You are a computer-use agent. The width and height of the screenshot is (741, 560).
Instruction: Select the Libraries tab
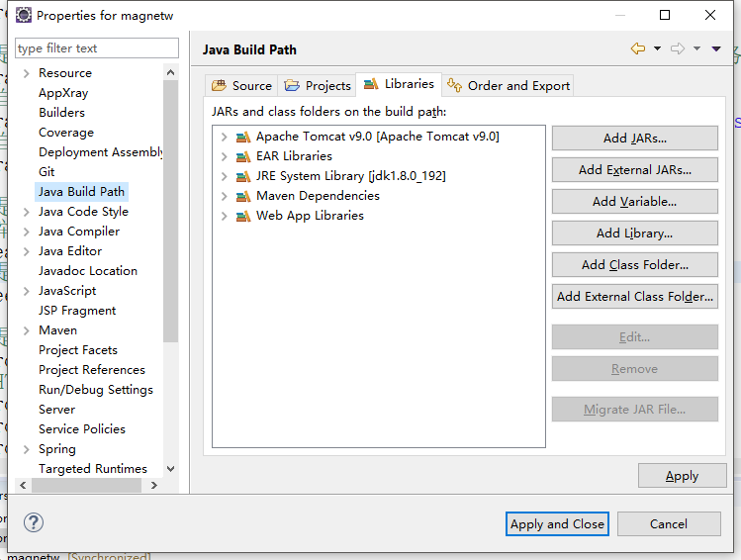[399, 84]
